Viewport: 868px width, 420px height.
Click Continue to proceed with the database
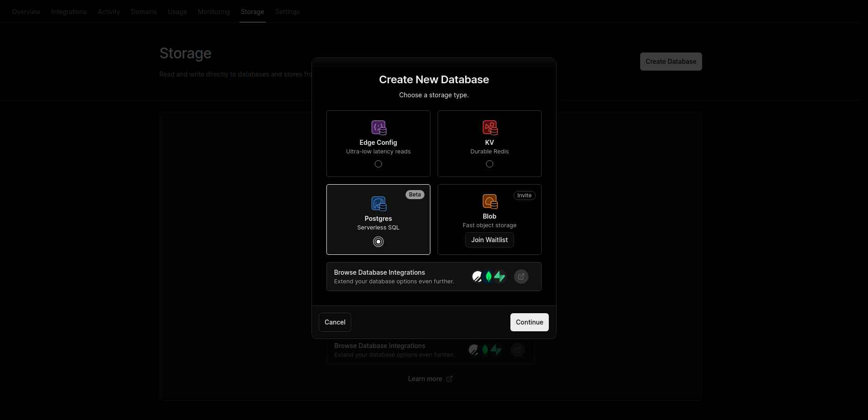click(x=529, y=322)
